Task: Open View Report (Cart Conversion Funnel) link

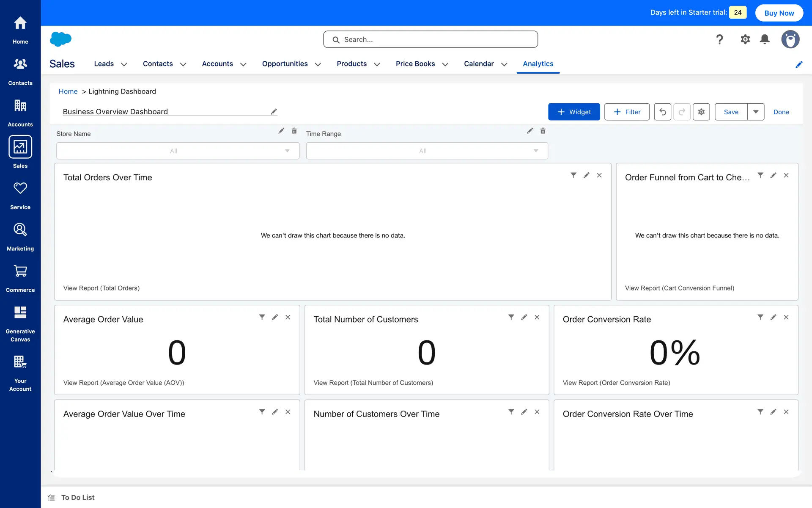Action: [x=679, y=288]
